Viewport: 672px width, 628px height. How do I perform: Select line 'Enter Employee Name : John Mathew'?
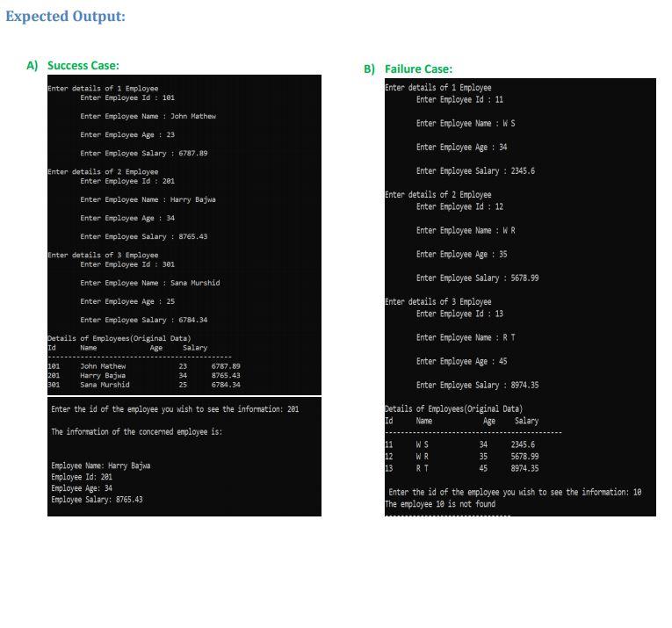click(x=148, y=116)
